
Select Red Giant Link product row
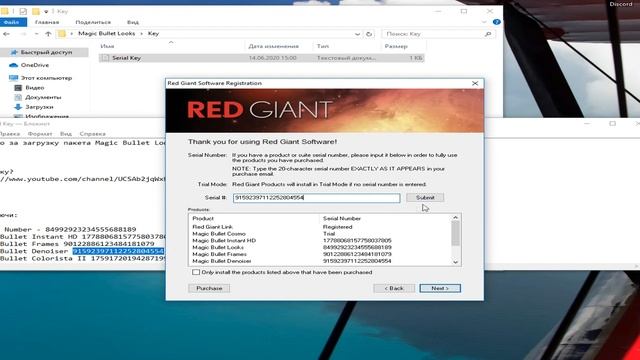pos(320,227)
